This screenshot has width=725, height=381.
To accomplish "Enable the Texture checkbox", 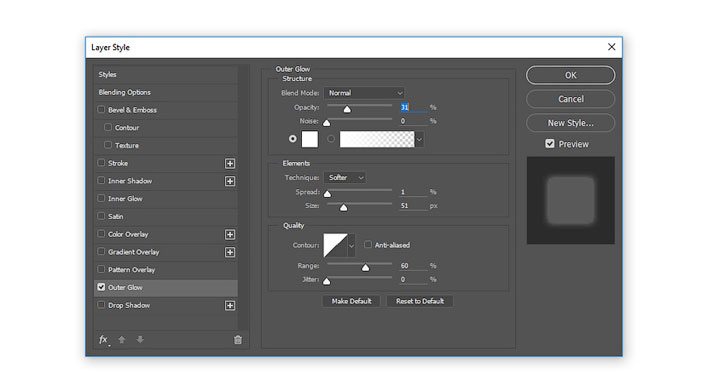I will tap(108, 145).
